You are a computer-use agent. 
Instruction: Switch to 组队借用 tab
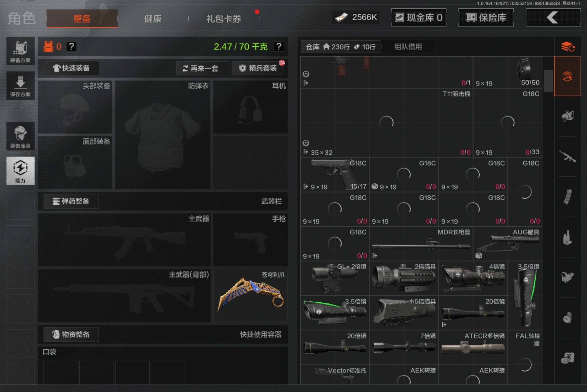pyautogui.click(x=408, y=47)
